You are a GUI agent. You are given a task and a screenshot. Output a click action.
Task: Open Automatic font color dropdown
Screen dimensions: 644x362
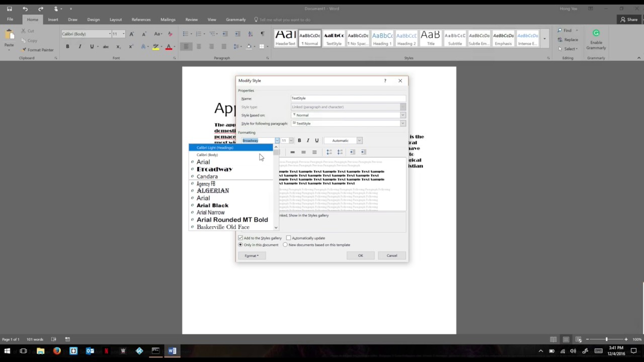(x=359, y=141)
